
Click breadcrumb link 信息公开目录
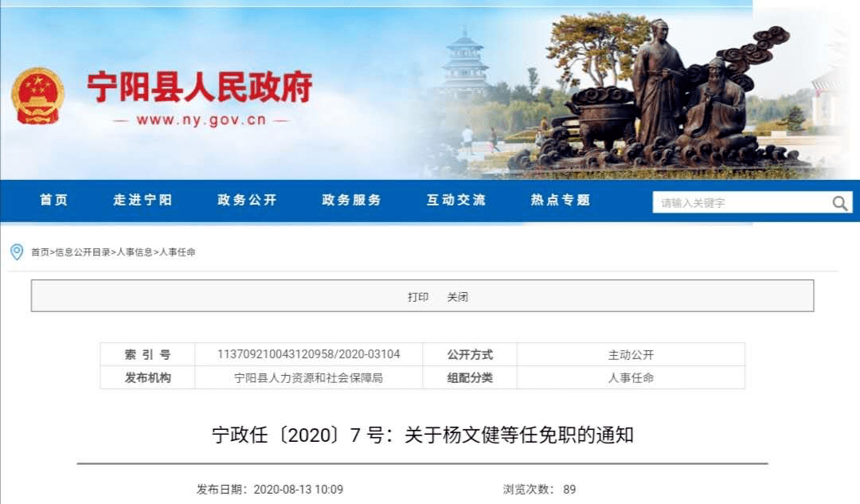click(83, 252)
